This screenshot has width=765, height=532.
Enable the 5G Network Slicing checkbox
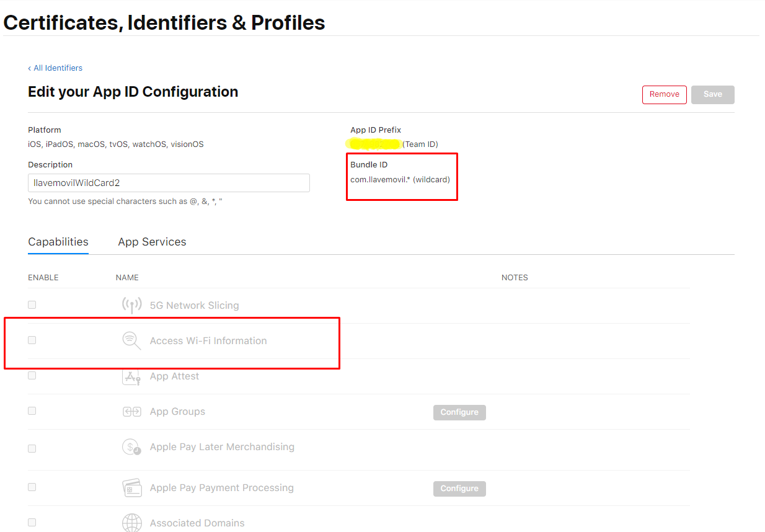coord(32,304)
